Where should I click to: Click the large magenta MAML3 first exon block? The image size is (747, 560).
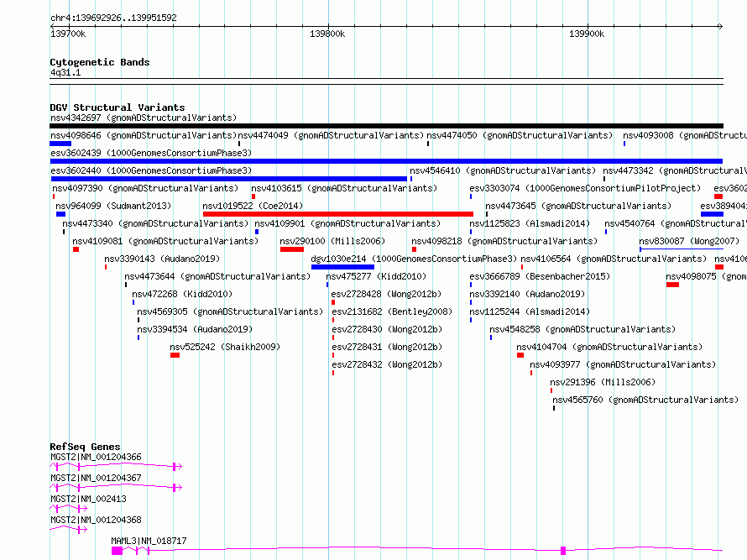coord(118,551)
